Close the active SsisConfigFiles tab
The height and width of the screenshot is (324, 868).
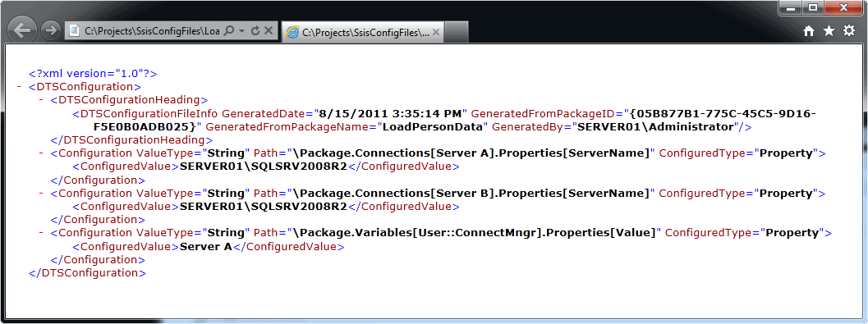pyautogui.click(x=436, y=33)
